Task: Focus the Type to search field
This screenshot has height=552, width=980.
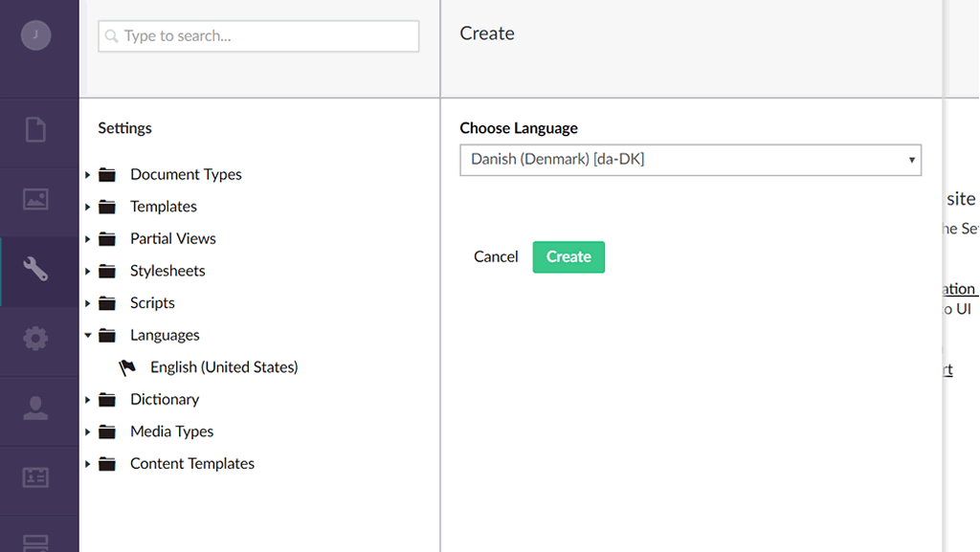Action: pyautogui.click(x=258, y=36)
